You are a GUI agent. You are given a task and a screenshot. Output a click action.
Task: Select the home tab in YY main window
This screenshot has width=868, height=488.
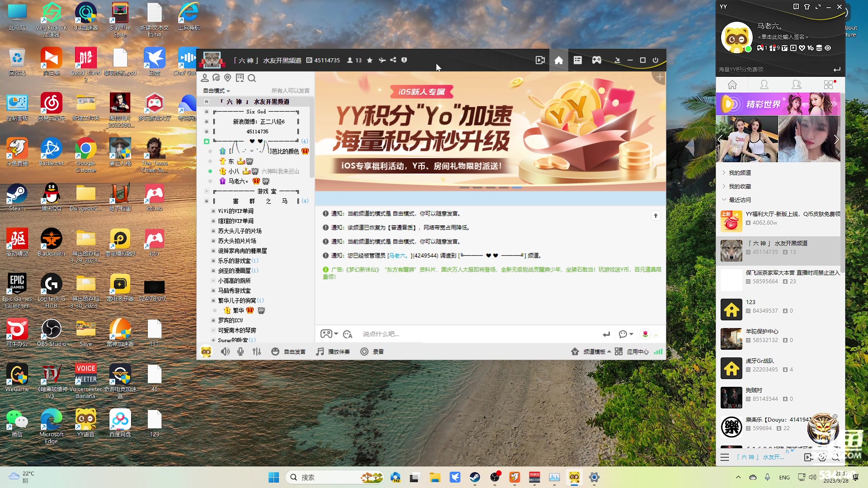point(732,84)
